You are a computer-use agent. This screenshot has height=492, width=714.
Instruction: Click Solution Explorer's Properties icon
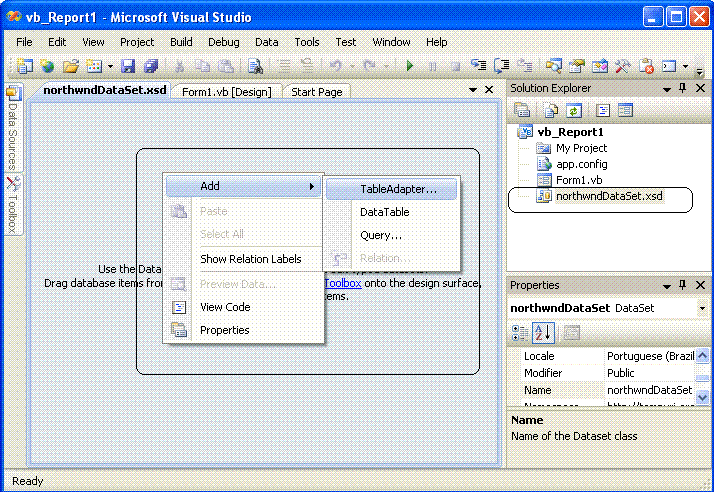[522, 110]
